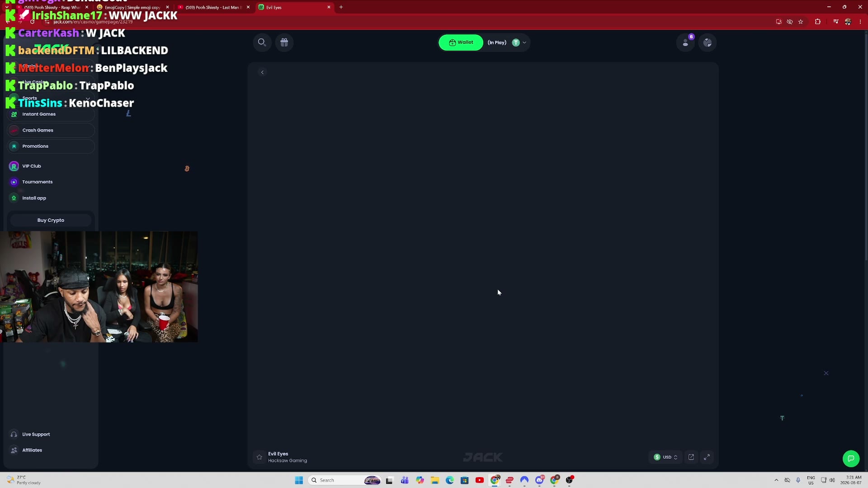The width and height of the screenshot is (868, 488).
Task: Close the Evil Eyes browser tab
Action: [x=329, y=7]
